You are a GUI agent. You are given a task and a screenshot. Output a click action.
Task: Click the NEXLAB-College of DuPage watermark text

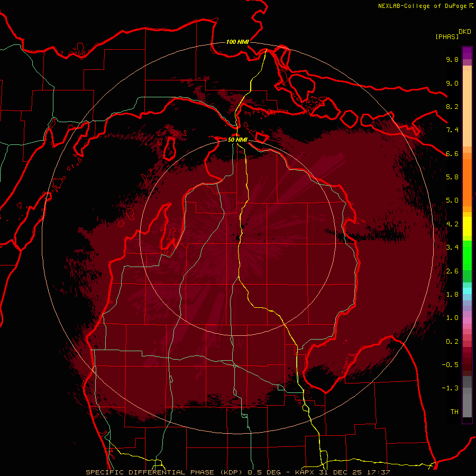tap(426, 6)
